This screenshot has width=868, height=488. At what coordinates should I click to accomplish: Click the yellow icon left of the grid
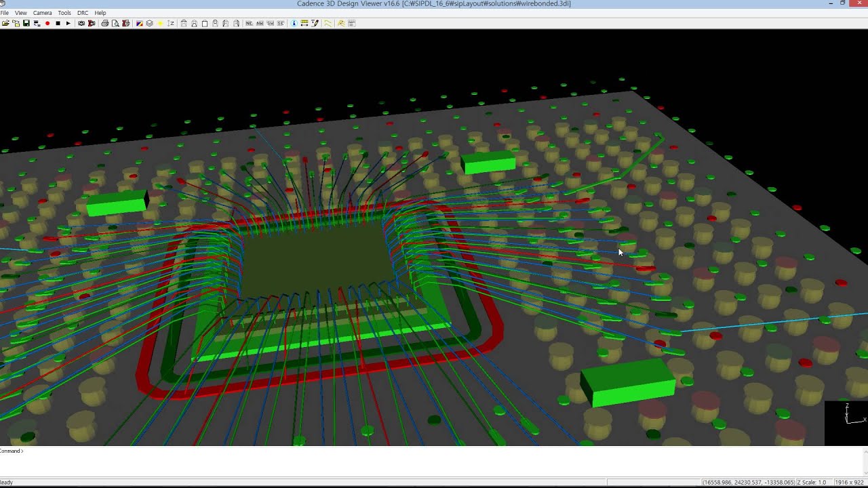coord(341,23)
